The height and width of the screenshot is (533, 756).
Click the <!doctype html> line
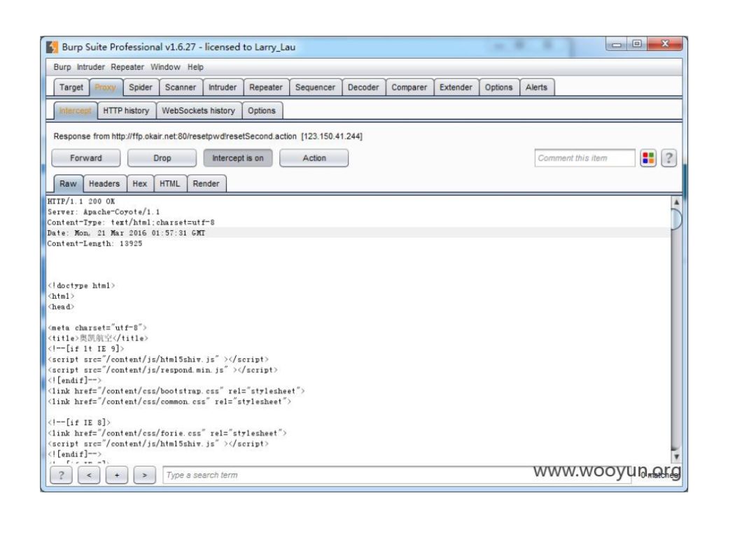81,286
